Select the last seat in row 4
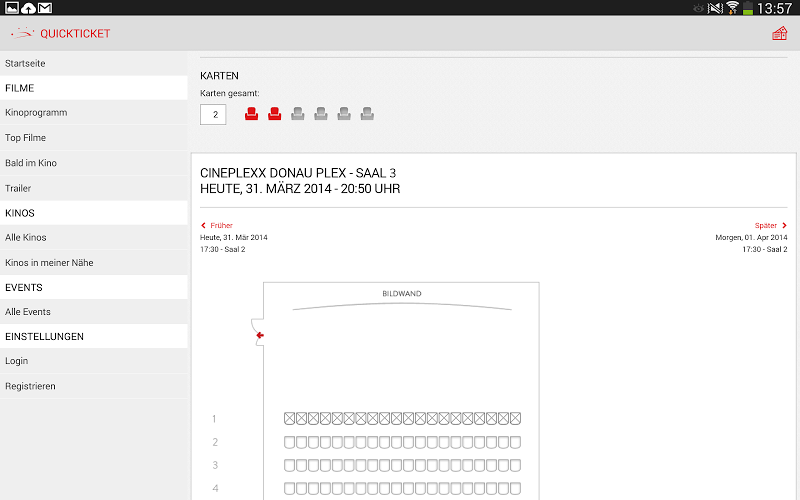 tap(515, 488)
